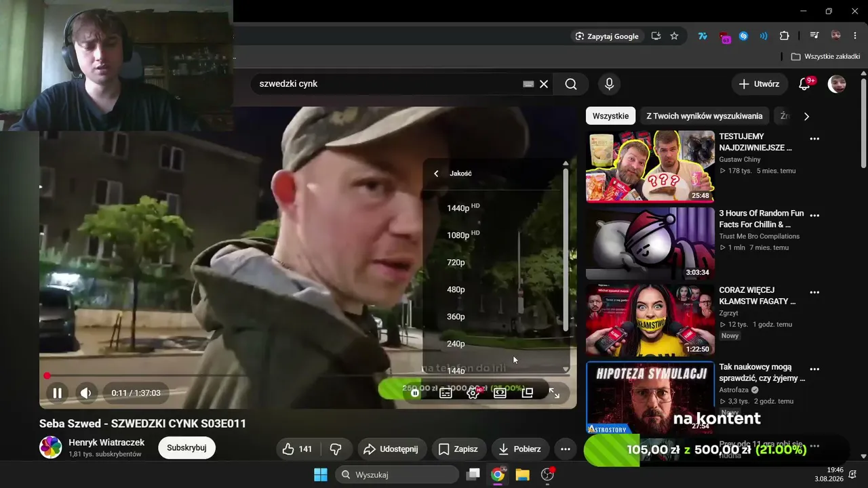This screenshot has height=488, width=868.
Task: Click the down arrow of the quality menu scrollbar
Action: tap(566, 370)
